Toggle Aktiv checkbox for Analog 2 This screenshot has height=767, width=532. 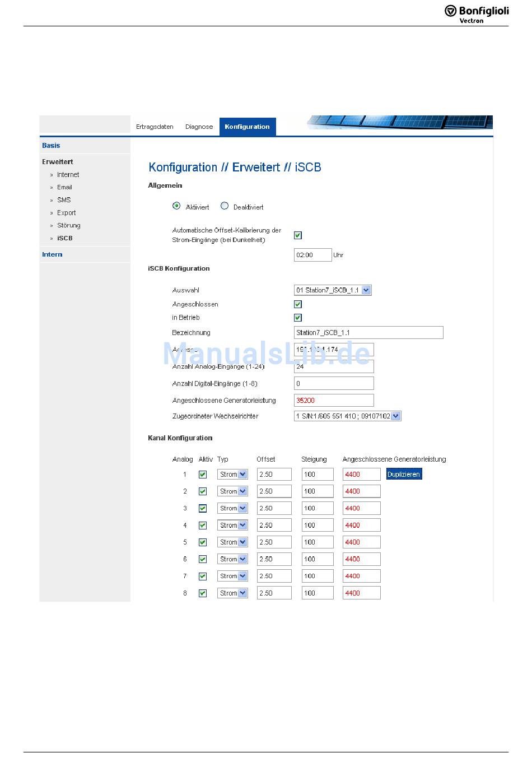point(203,491)
